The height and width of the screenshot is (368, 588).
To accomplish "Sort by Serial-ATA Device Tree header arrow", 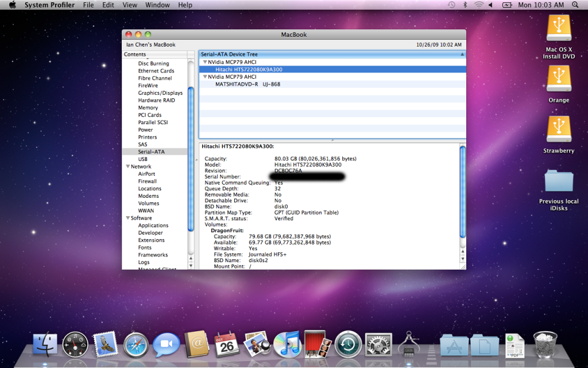I will click(x=462, y=55).
